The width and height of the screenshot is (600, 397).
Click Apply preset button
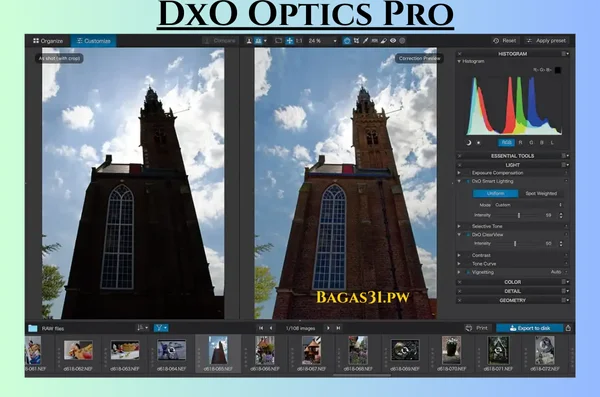click(x=546, y=41)
